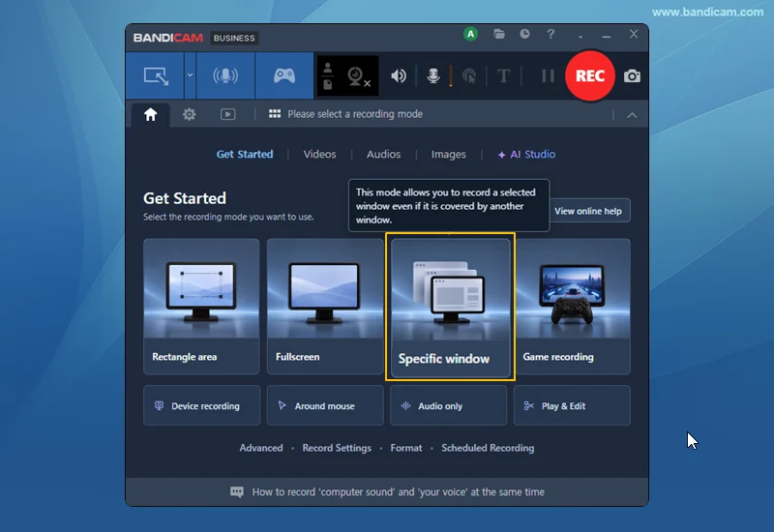774x532 pixels.
Task: Choose the Fullscreen recording card
Action: pyautogui.click(x=324, y=307)
